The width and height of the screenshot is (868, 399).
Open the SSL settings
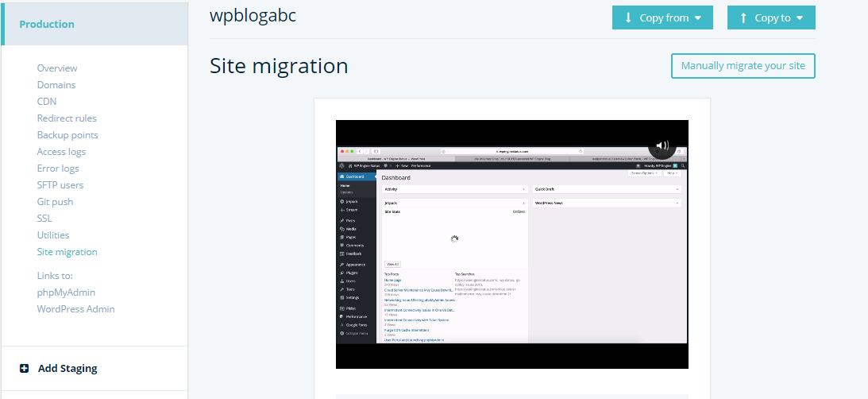[44, 219]
